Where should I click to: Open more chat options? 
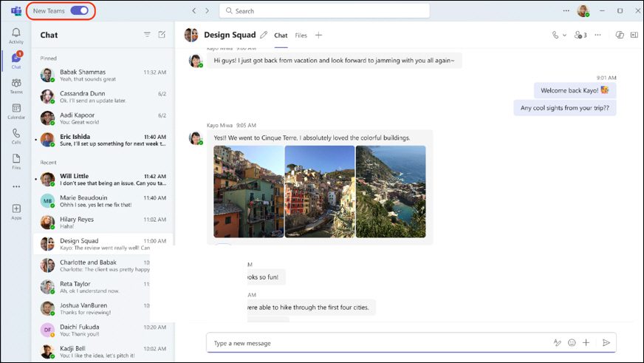598,35
